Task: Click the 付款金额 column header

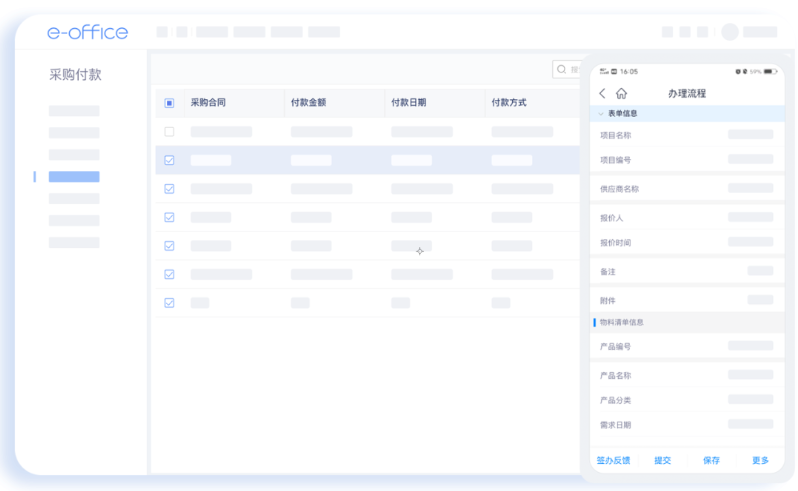Action: point(308,103)
